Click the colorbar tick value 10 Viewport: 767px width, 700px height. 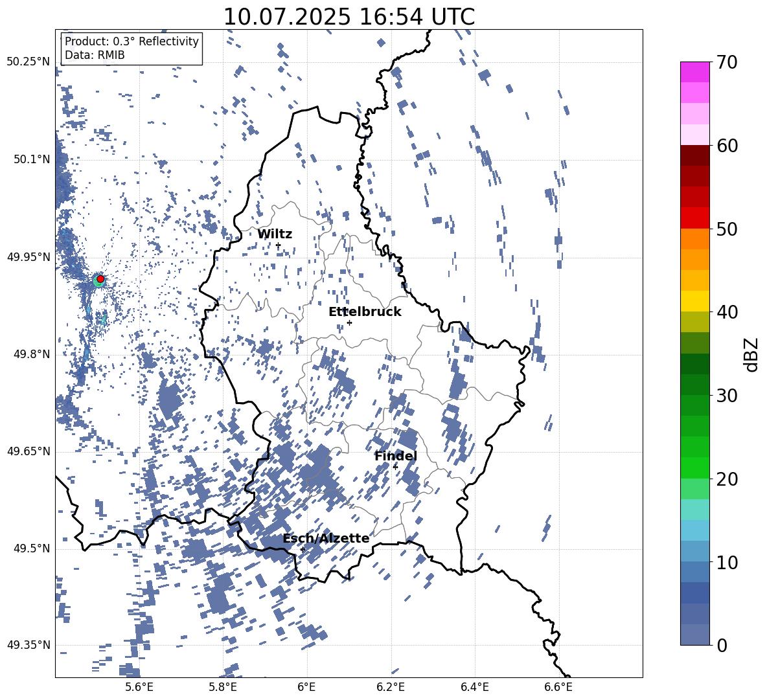point(727,563)
